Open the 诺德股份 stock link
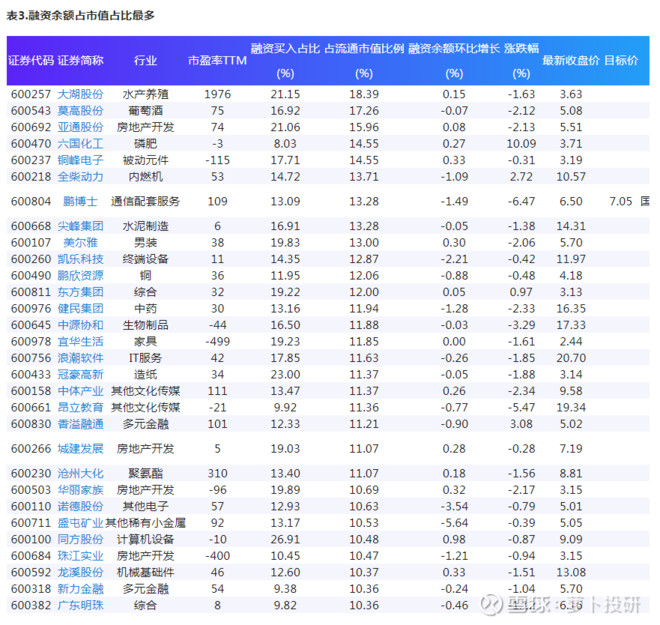This screenshot has width=660, height=625. point(80,506)
